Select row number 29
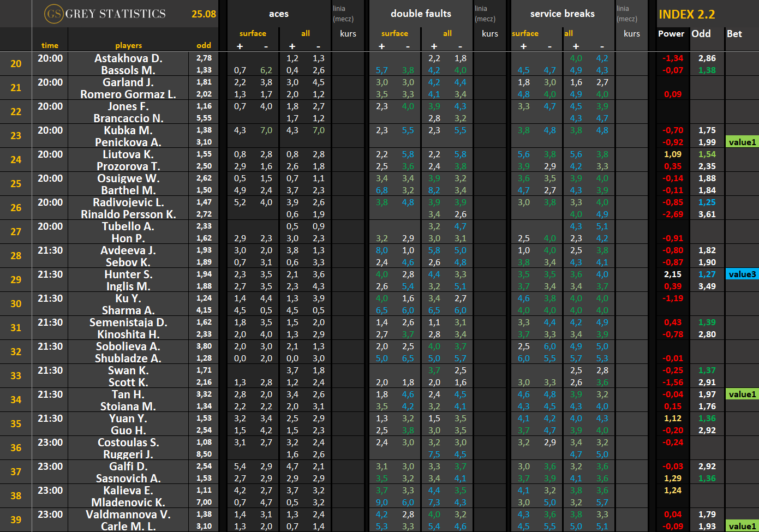759x532 pixels. (x=16, y=280)
